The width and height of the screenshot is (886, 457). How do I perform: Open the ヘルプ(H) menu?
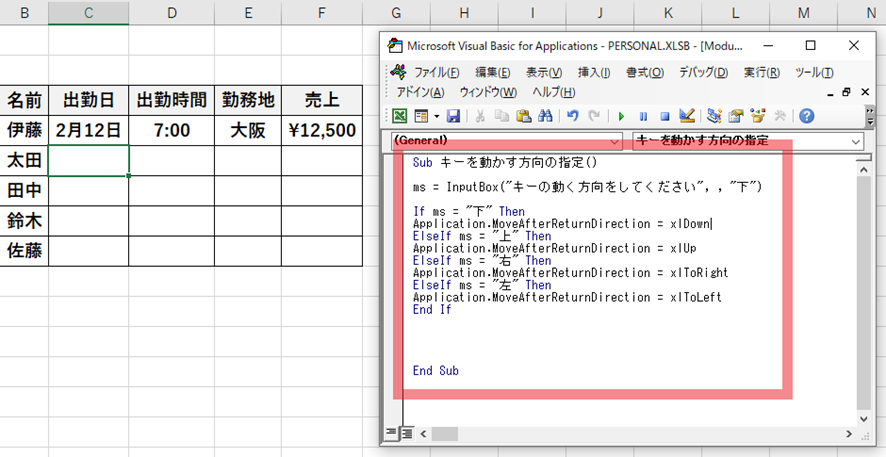[x=553, y=92]
